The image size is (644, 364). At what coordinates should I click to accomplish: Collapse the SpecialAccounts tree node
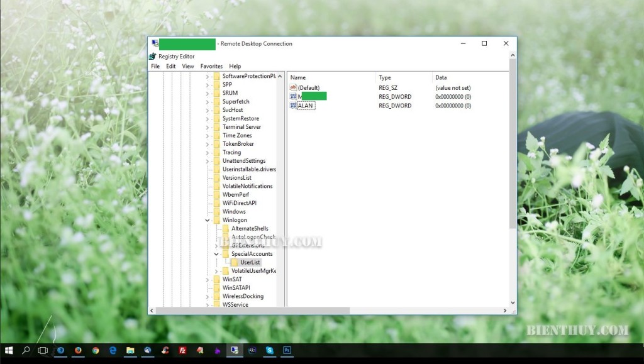pyautogui.click(x=216, y=254)
